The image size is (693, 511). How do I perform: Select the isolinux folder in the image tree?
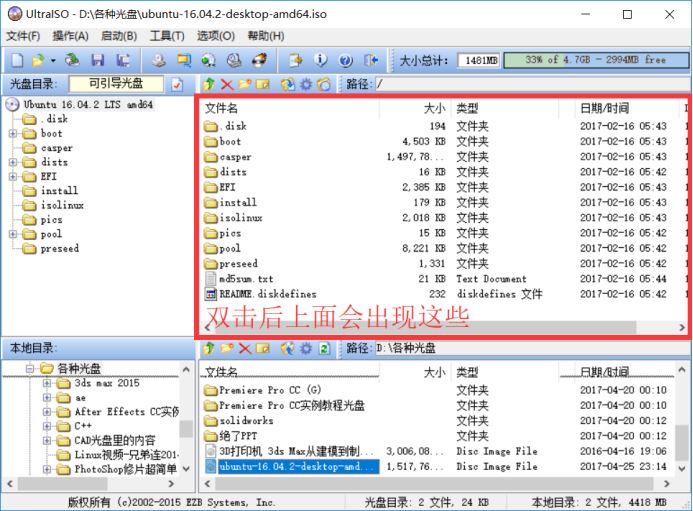click(x=62, y=206)
